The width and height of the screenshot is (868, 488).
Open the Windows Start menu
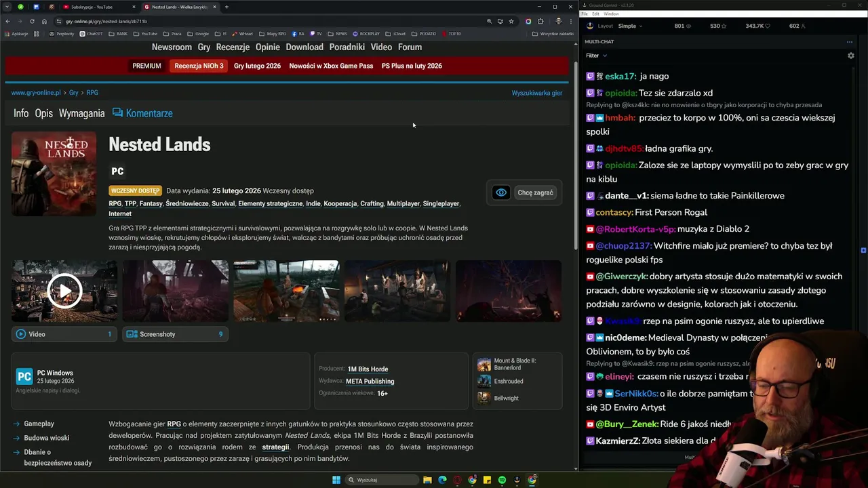click(336, 480)
